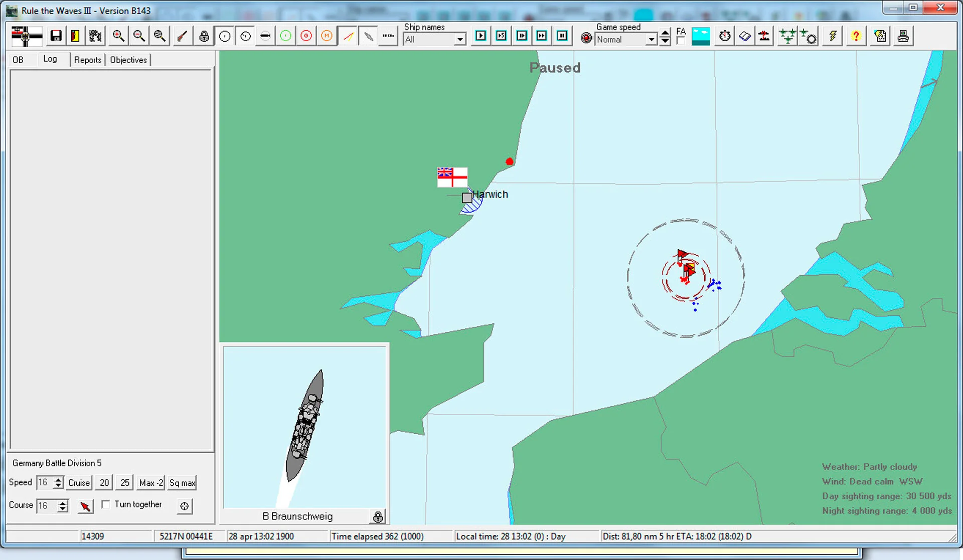
Task: Click the lightning bolt icon
Action: [x=833, y=36]
